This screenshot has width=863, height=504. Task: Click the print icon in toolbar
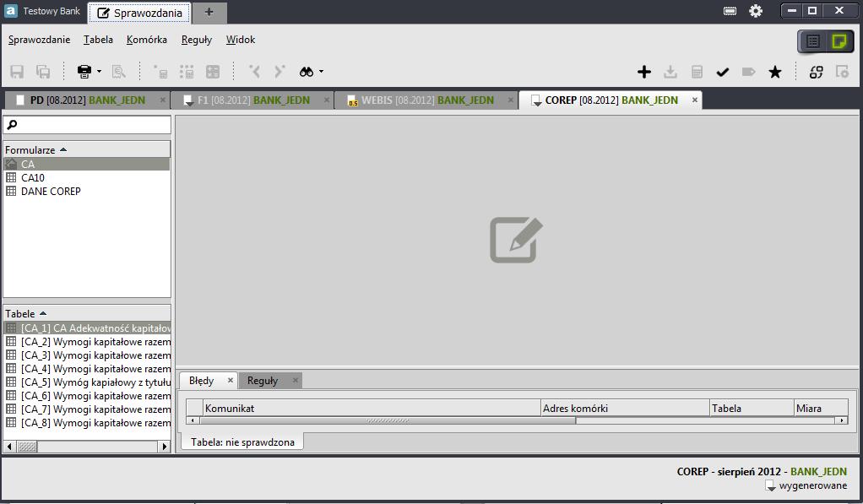click(84, 72)
